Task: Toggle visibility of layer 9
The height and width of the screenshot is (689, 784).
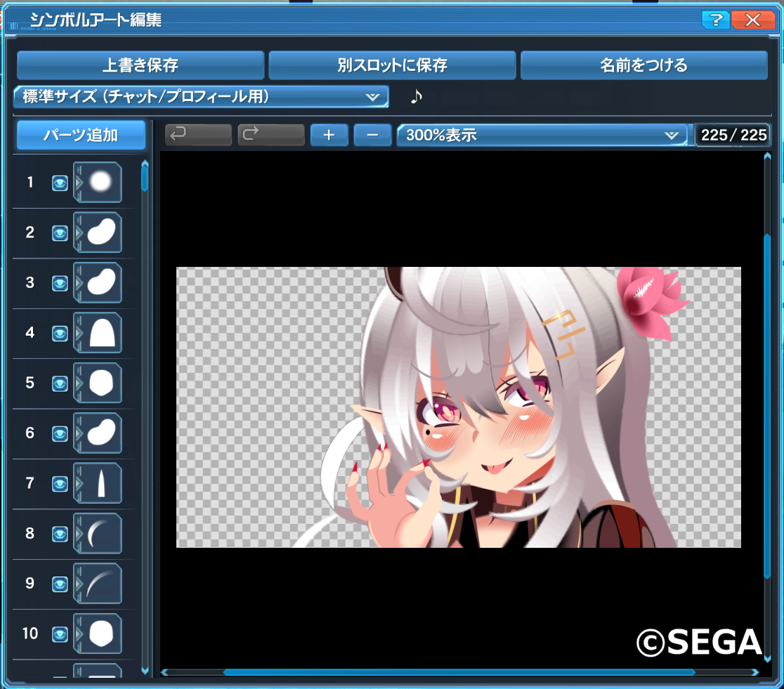Action: 60,584
